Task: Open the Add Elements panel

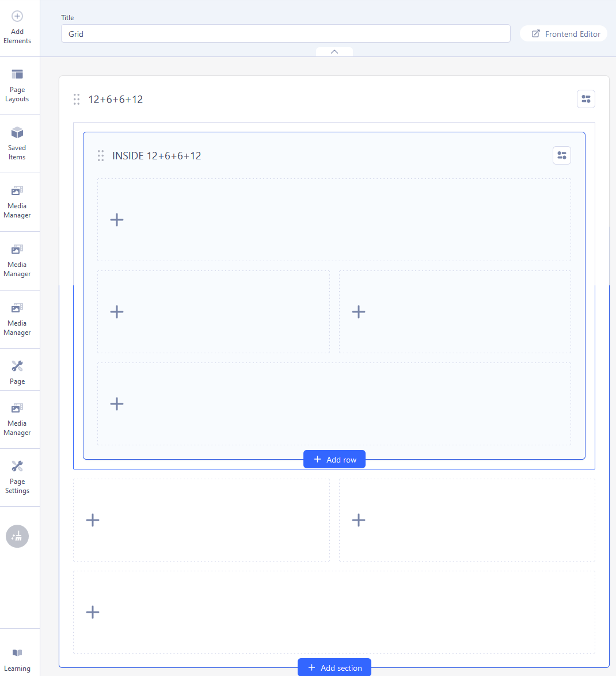Action: (x=17, y=28)
